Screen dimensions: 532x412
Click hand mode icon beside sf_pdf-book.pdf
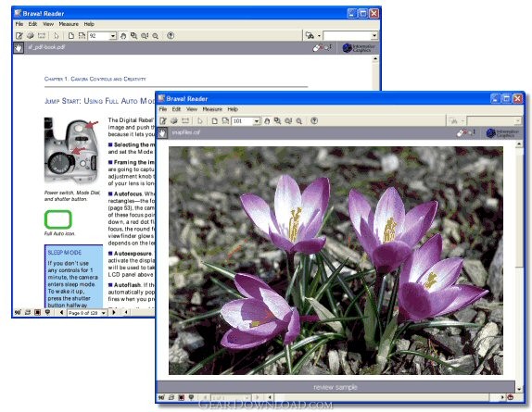click(x=19, y=48)
